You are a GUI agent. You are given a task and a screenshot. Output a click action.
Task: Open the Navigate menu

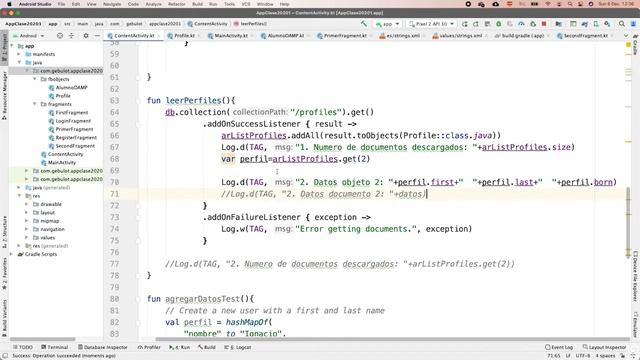(112, 4)
